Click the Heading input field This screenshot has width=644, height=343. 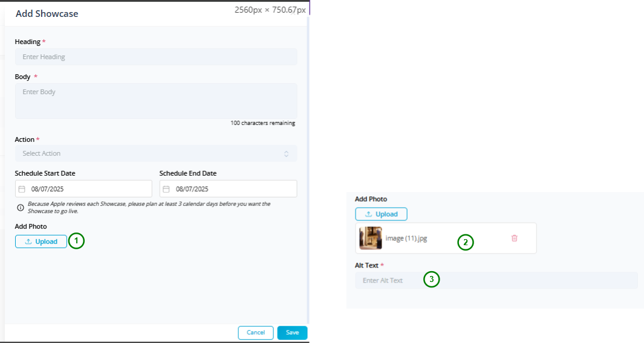[156, 57]
